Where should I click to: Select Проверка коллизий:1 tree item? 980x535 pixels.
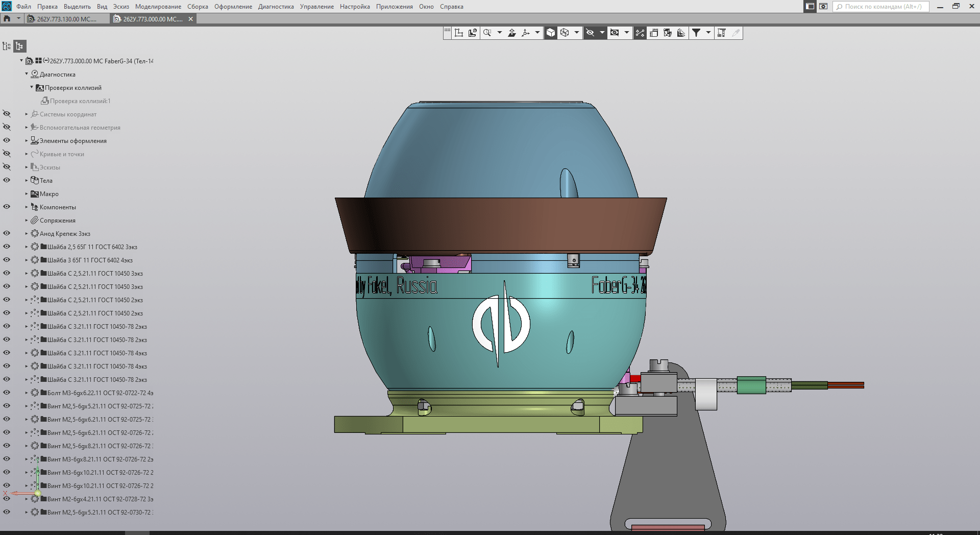80,101
